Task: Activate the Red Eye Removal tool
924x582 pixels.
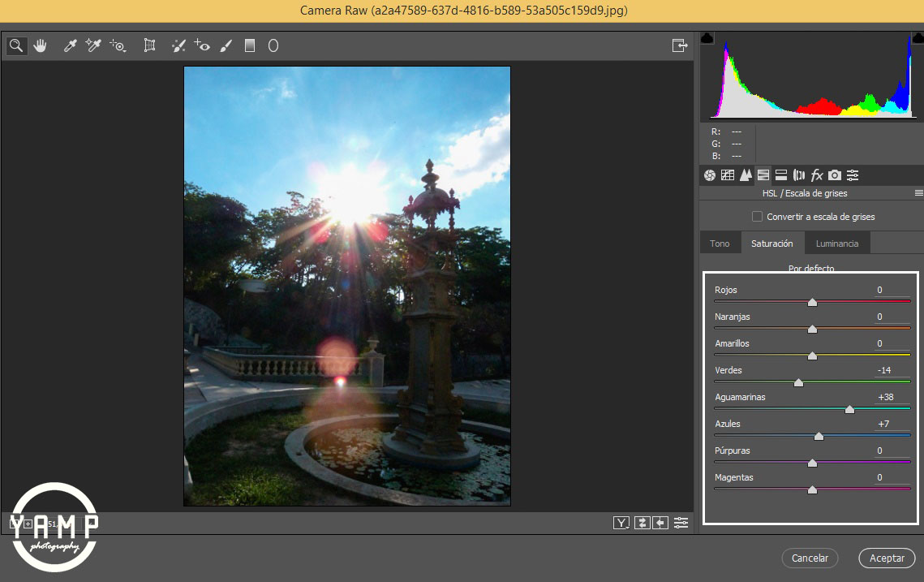Action: click(x=203, y=45)
